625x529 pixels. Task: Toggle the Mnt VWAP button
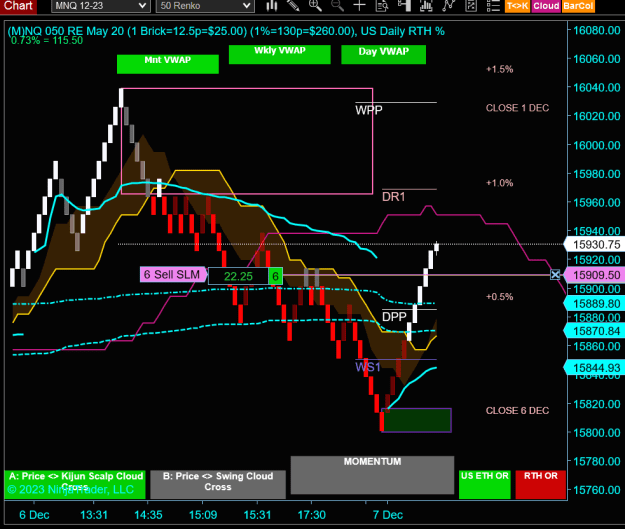pos(168,64)
